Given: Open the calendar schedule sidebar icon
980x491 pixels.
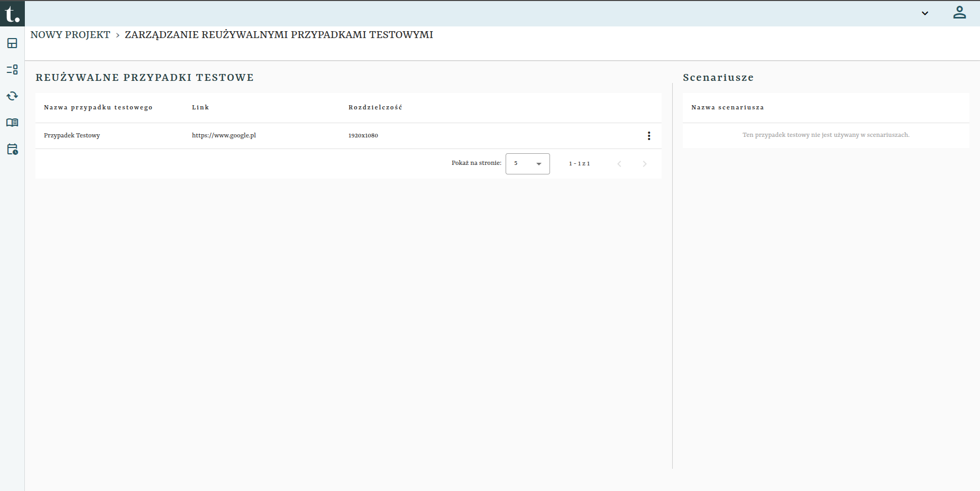Looking at the screenshot, I should 12,149.
